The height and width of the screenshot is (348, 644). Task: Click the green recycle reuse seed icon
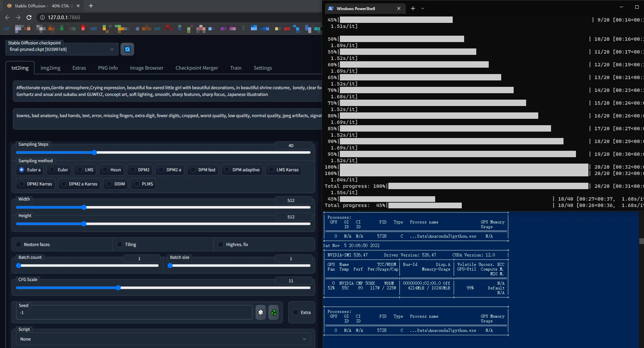click(x=273, y=313)
